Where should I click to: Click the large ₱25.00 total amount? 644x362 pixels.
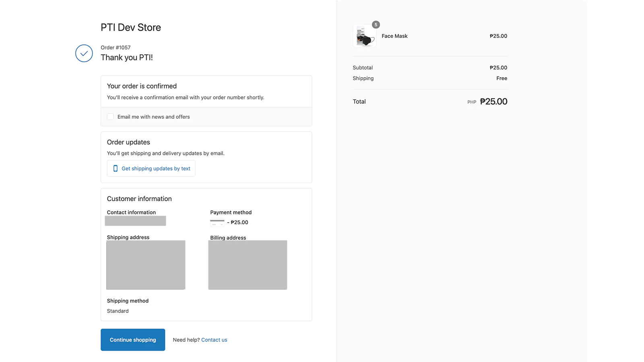[493, 101]
